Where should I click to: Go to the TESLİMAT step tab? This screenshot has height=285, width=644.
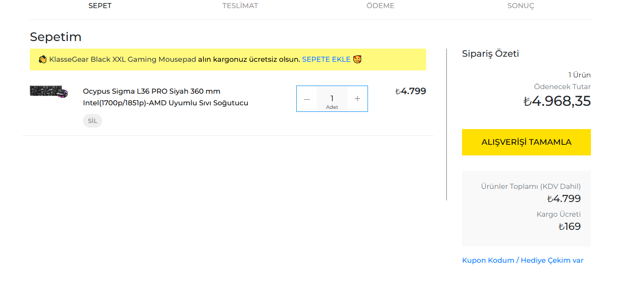(x=240, y=6)
